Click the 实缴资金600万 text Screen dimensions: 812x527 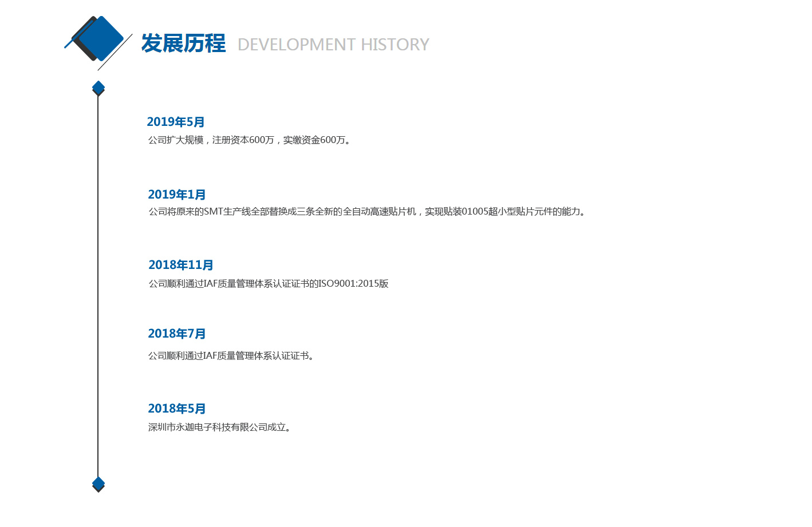(314, 140)
